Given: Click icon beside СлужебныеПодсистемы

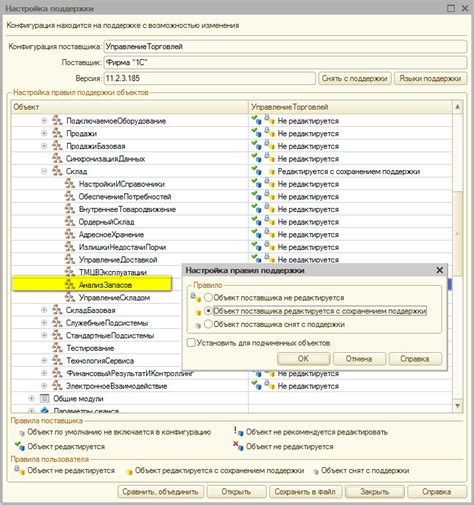Looking at the screenshot, I should [57, 323].
